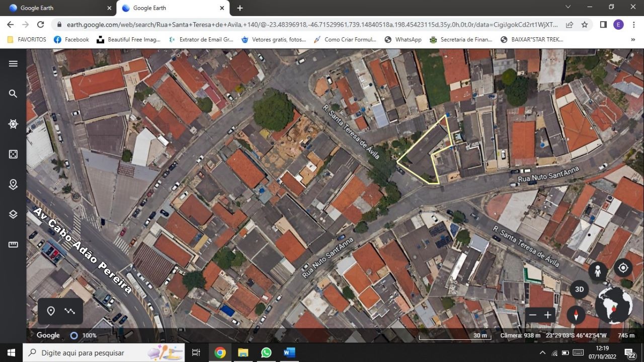Click the I'm Feeling Lucky dice icon
Image resolution: width=644 pixels, height=362 pixels.
pyautogui.click(x=14, y=154)
